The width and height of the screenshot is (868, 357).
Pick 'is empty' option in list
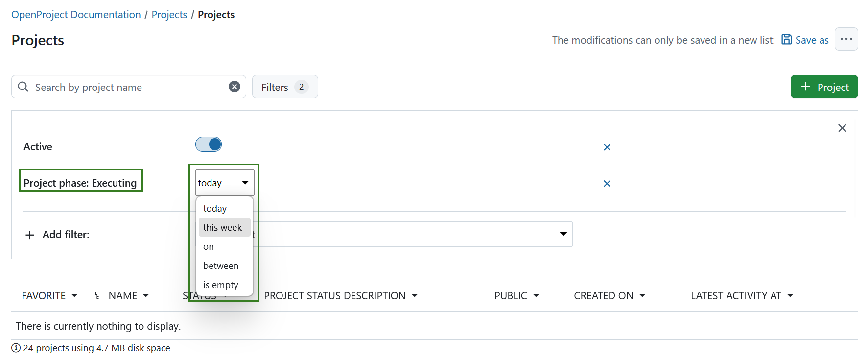click(x=221, y=285)
